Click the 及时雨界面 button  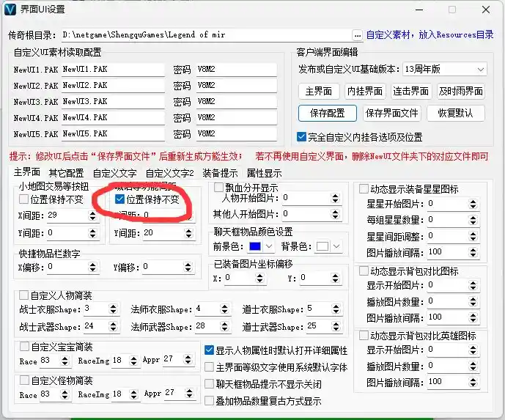pyautogui.click(x=460, y=92)
